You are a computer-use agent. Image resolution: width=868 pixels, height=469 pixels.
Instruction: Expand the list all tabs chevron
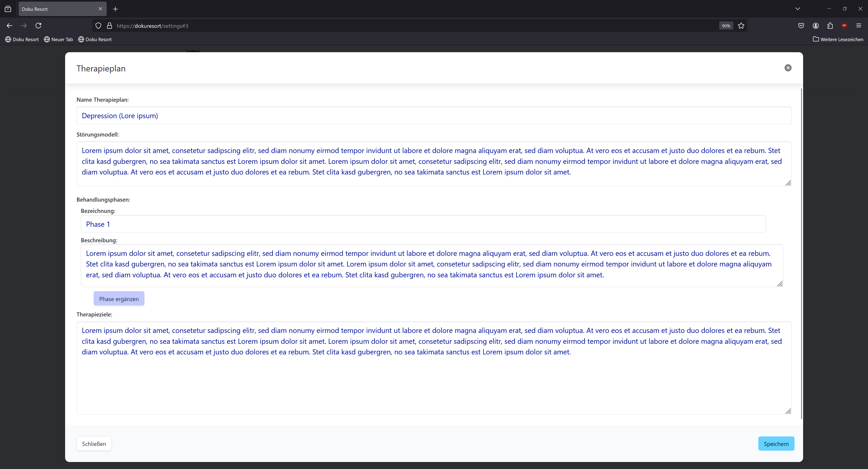tap(798, 9)
